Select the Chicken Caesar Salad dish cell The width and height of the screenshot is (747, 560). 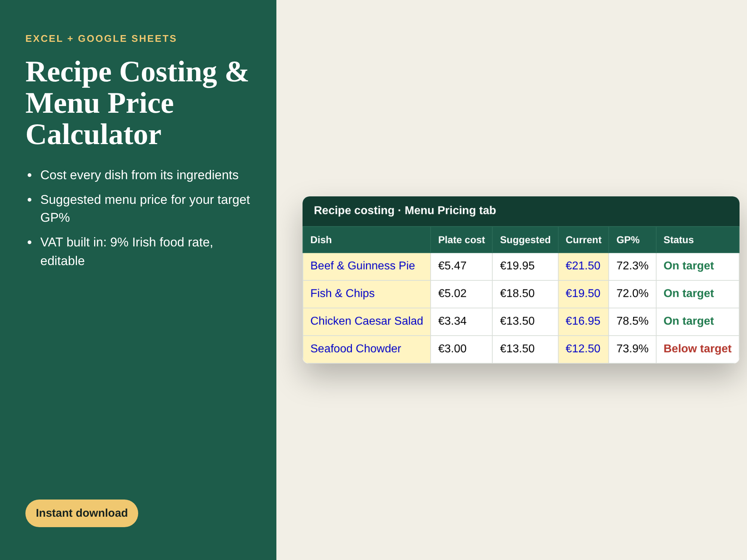(x=366, y=322)
